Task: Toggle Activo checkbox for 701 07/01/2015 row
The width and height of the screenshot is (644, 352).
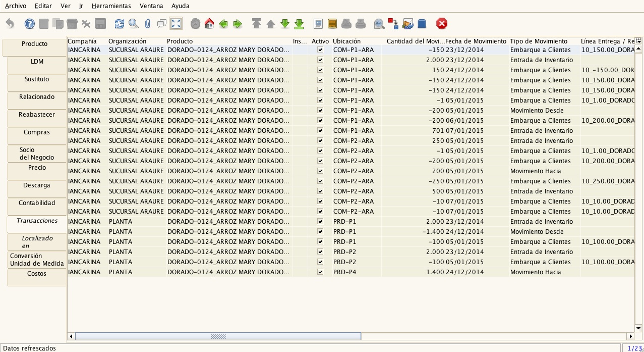Action: coord(320,131)
